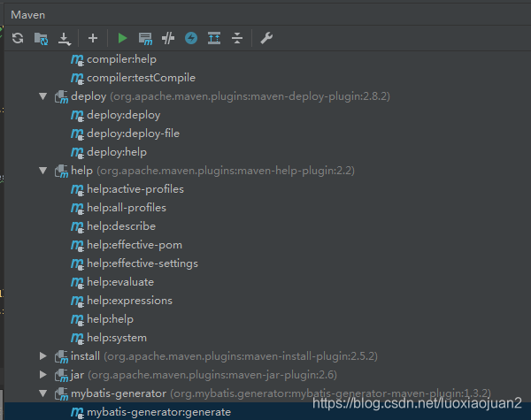Select help:effective-pom goal
Image resolution: width=531 pixels, height=420 pixels.
pos(135,245)
